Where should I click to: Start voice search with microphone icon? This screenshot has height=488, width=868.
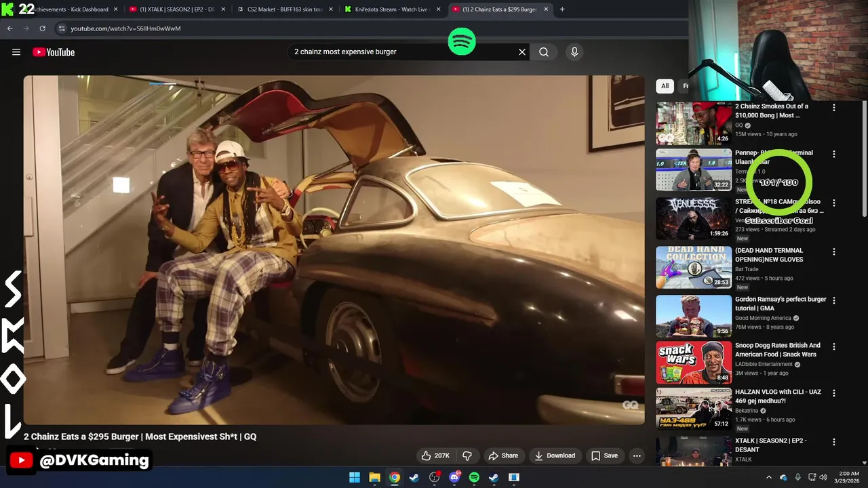tap(574, 52)
